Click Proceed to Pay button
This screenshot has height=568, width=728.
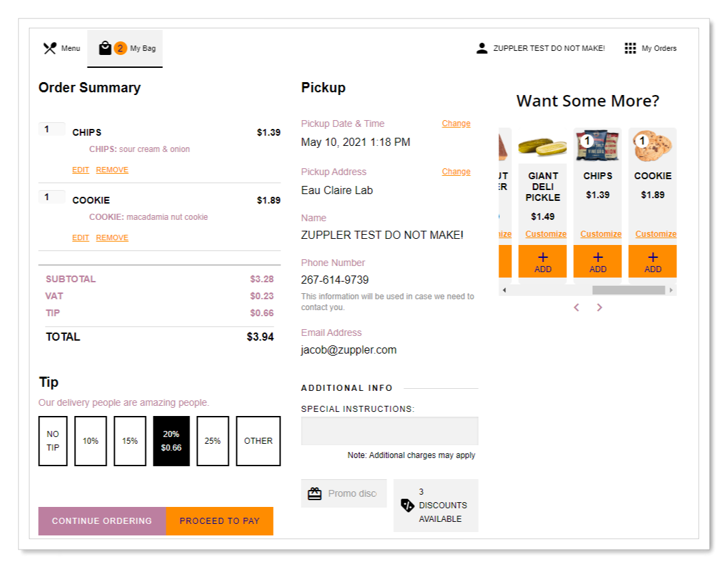click(x=219, y=521)
